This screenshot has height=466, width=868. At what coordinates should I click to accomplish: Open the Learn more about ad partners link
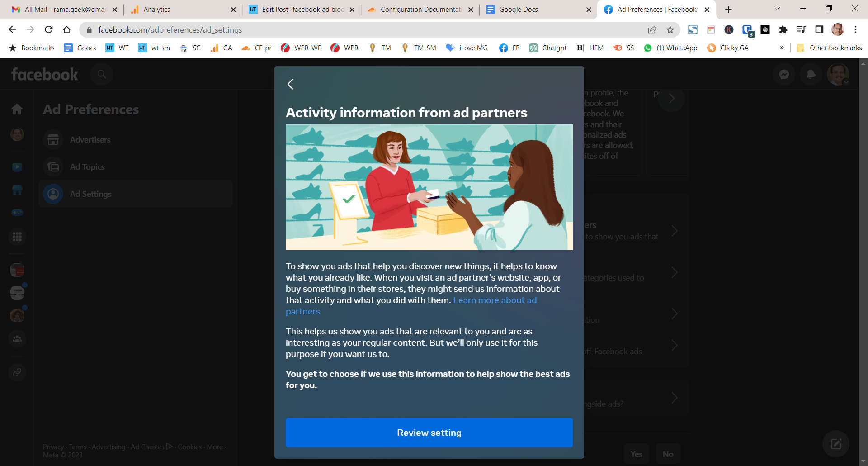(x=411, y=306)
